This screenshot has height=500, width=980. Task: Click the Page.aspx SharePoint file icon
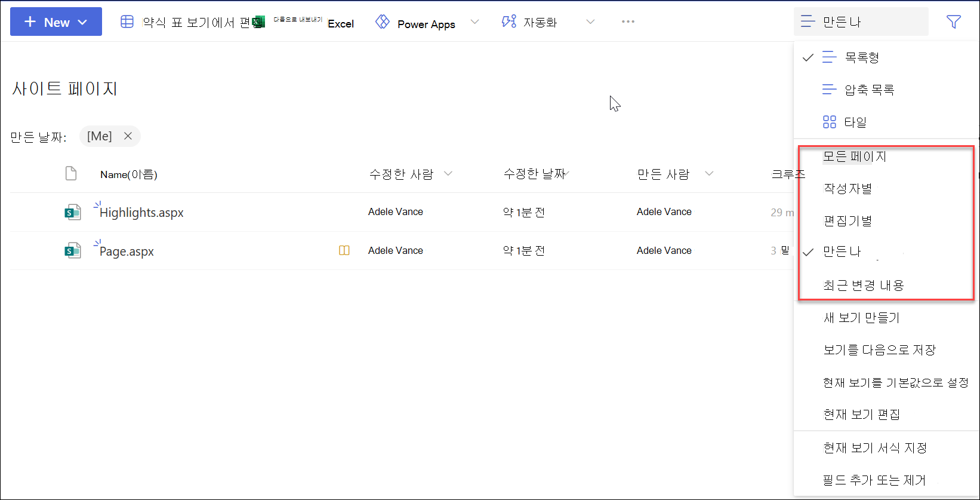[x=73, y=251]
